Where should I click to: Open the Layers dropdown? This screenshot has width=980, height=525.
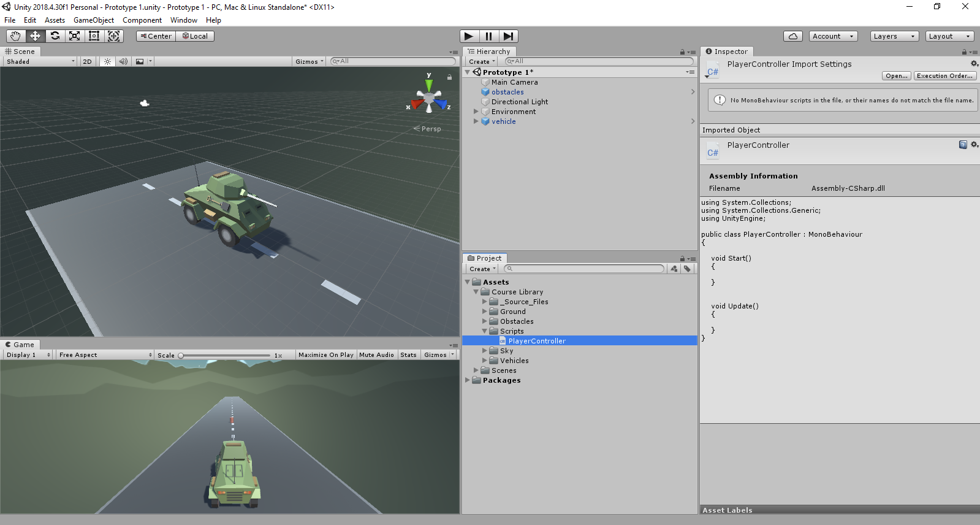click(894, 36)
